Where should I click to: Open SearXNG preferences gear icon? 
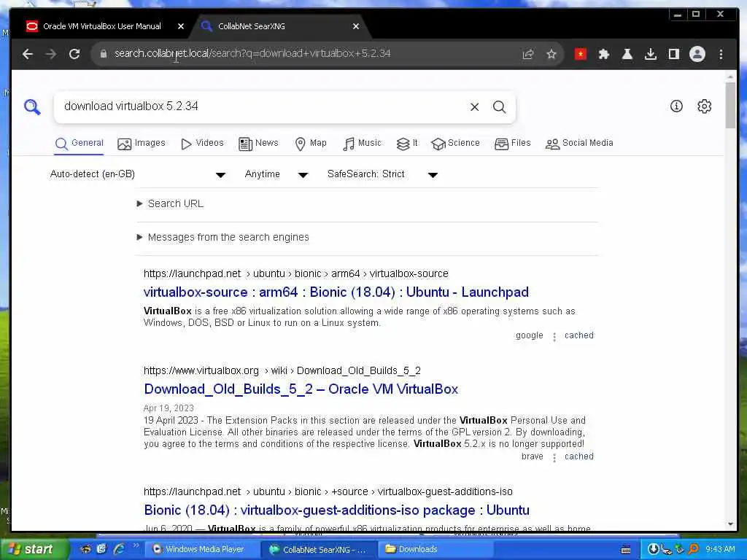[704, 106]
